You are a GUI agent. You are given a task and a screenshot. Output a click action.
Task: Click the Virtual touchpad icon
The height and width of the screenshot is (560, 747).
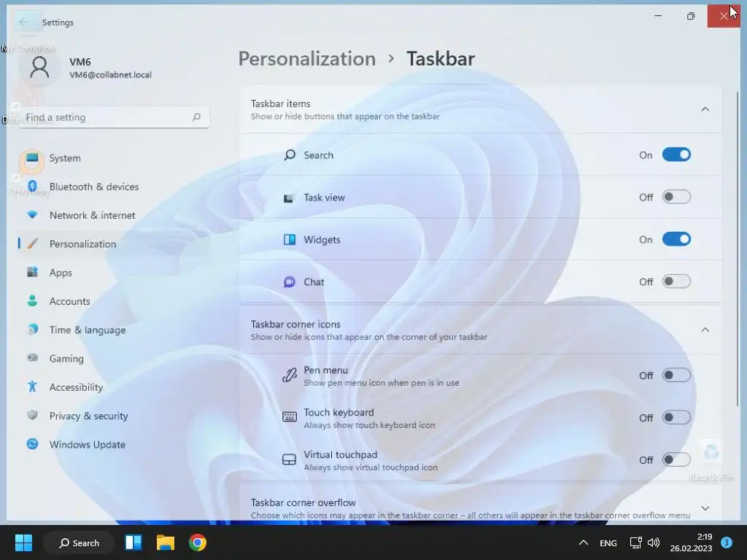pos(289,460)
